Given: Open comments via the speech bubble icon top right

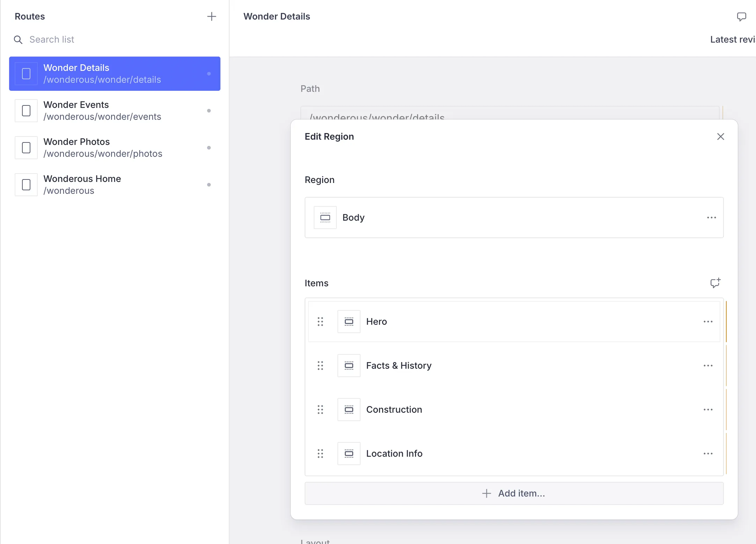Looking at the screenshot, I should [x=742, y=16].
